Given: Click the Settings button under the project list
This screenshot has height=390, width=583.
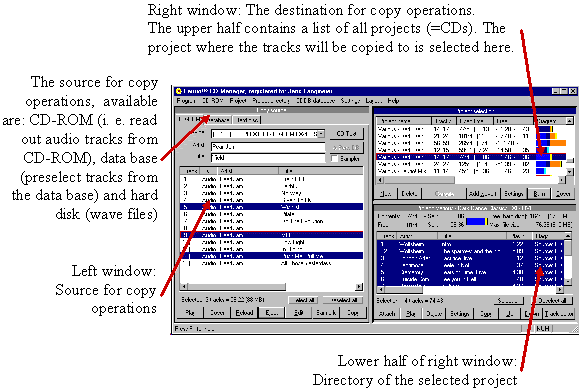Looking at the screenshot, I should click(x=514, y=194).
